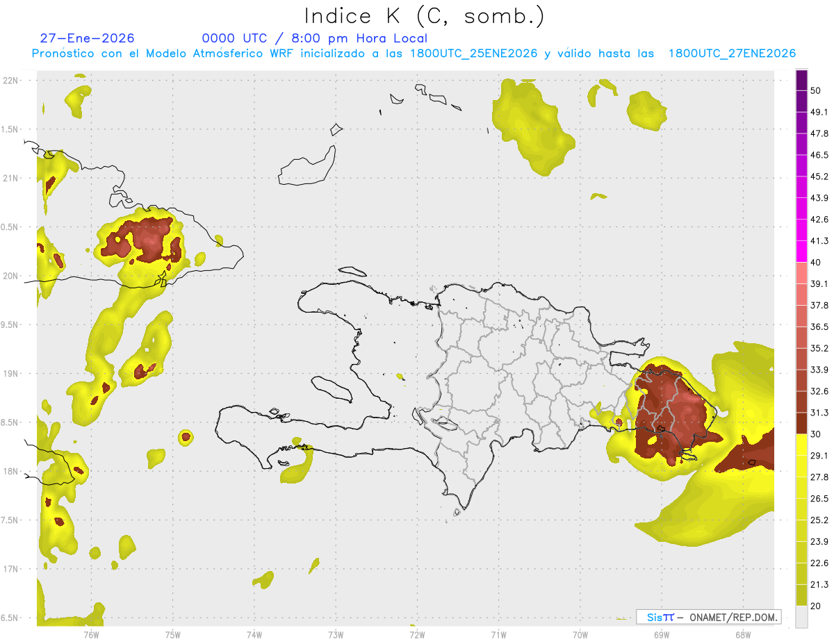Click the salmon colorbar segment between 39.1 and 40
Screen dimensions: 834x644
point(801,273)
